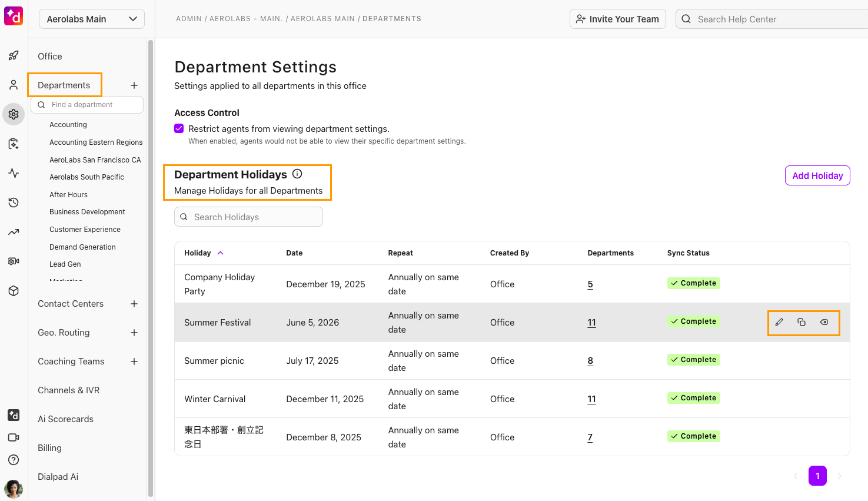Click the AEROLABS MAIN breadcrumb
Screen dimensions: 868x501
[322, 19]
